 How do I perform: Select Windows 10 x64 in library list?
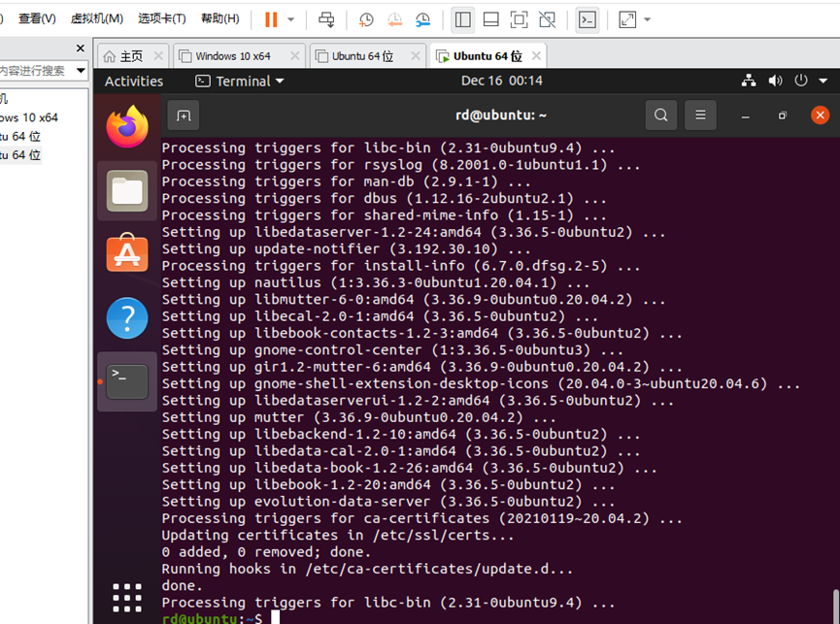point(29,117)
